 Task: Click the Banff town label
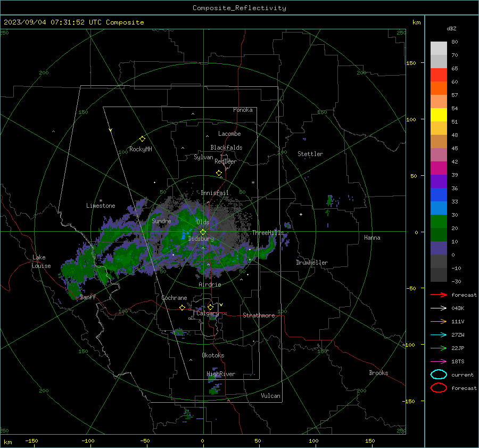coord(88,297)
